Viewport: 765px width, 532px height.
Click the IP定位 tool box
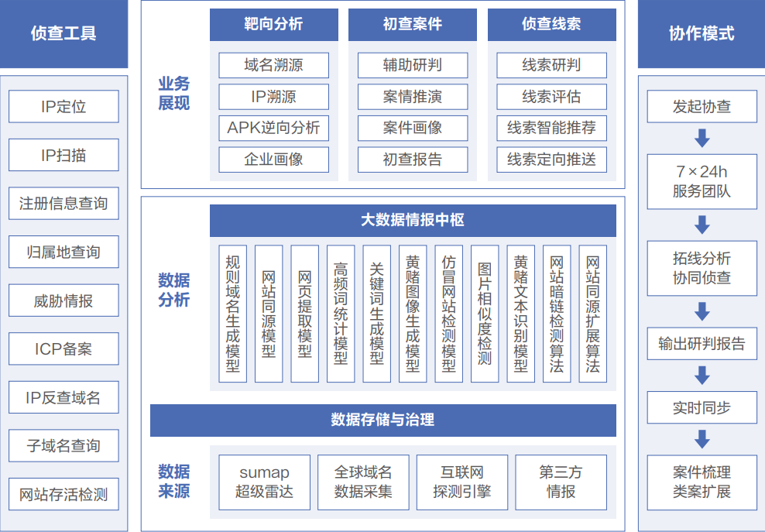[x=63, y=107]
